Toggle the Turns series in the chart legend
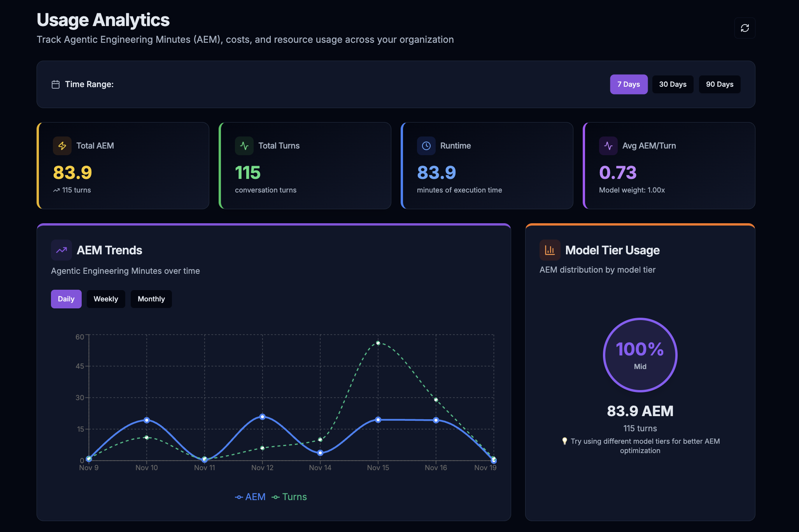This screenshot has width=799, height=532. click(289, 497)
